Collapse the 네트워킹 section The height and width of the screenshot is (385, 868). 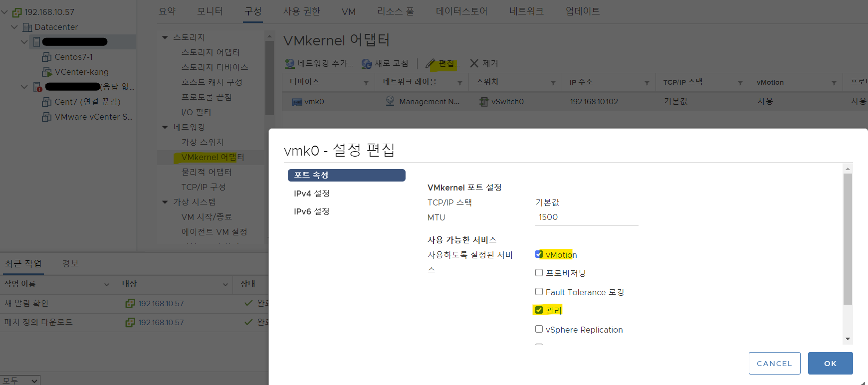pos(165,127)
